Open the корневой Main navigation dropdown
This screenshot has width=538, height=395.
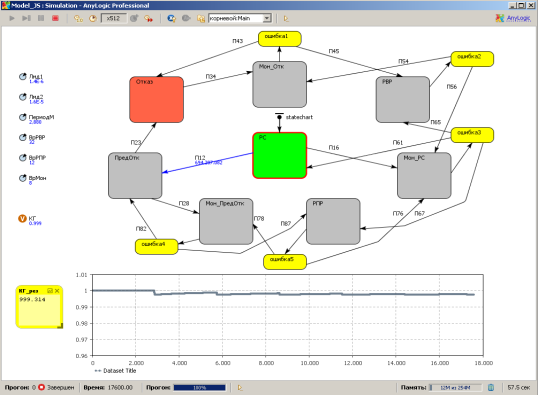tap(240, 18)
